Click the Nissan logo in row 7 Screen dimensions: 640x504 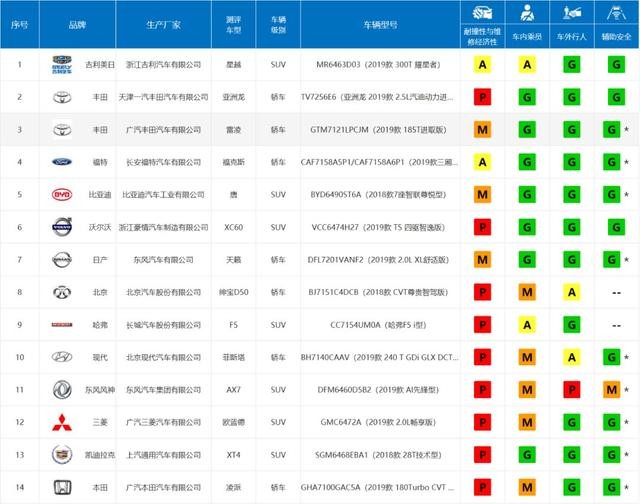[x=62, y=260]
